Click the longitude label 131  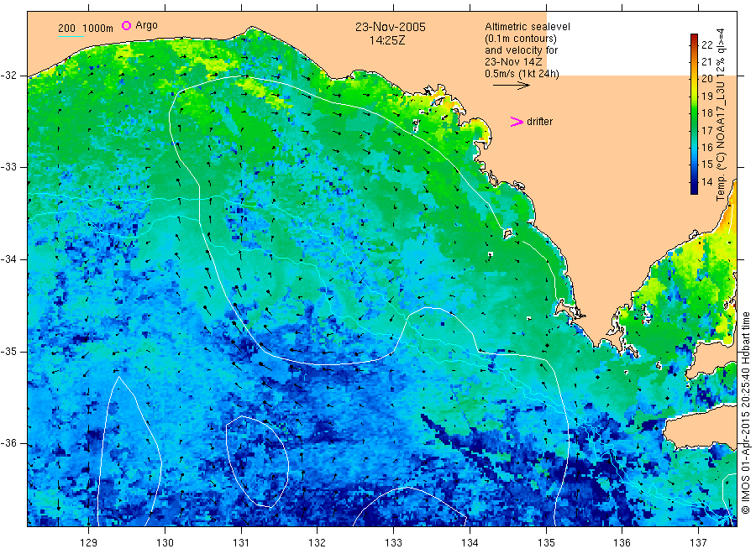coord(241,543)
